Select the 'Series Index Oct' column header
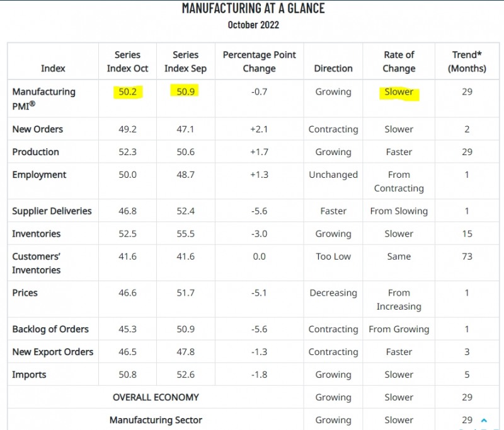Screen dimensions: 504x430 click(128, 61)
